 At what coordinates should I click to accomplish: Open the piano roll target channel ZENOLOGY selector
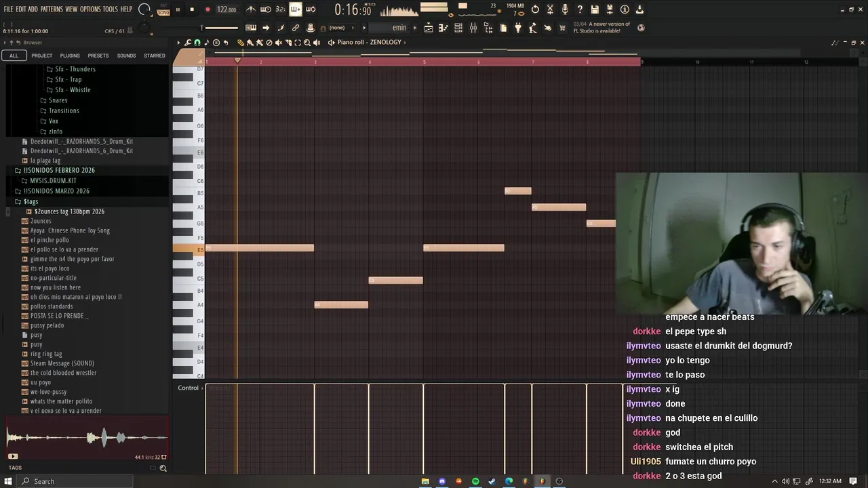(369, 43)
